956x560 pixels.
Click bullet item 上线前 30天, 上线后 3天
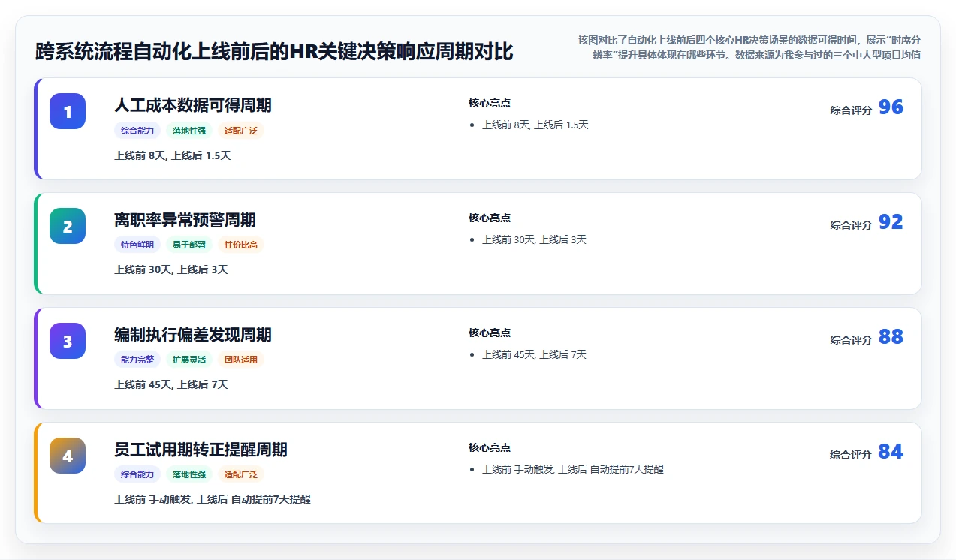pos(534,239)
